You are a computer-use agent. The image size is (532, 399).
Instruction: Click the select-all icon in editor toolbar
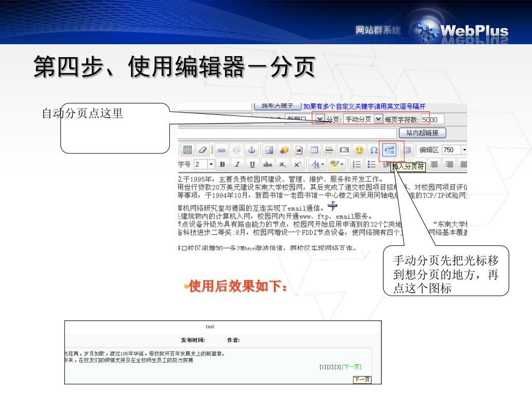click(187, 150)
